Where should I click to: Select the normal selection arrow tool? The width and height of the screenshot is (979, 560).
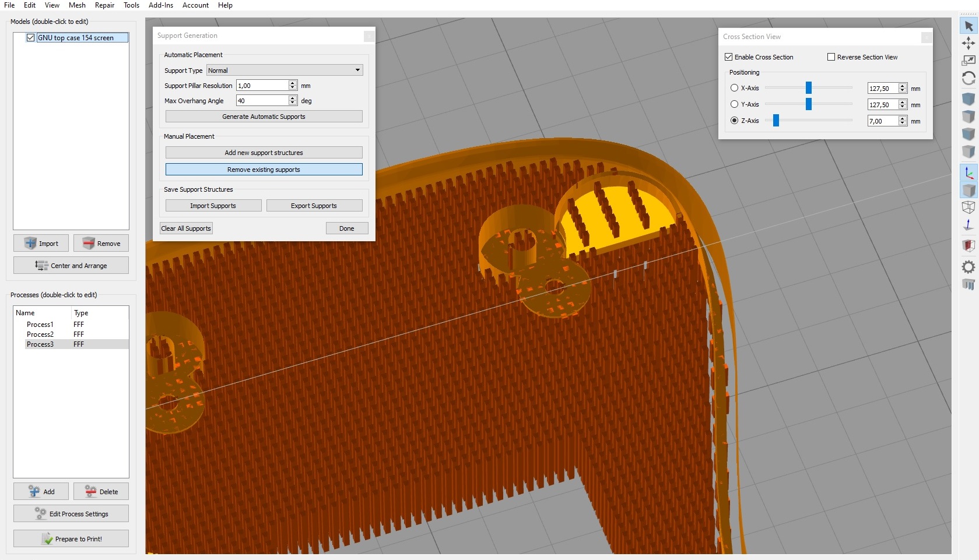pos(969,26)
